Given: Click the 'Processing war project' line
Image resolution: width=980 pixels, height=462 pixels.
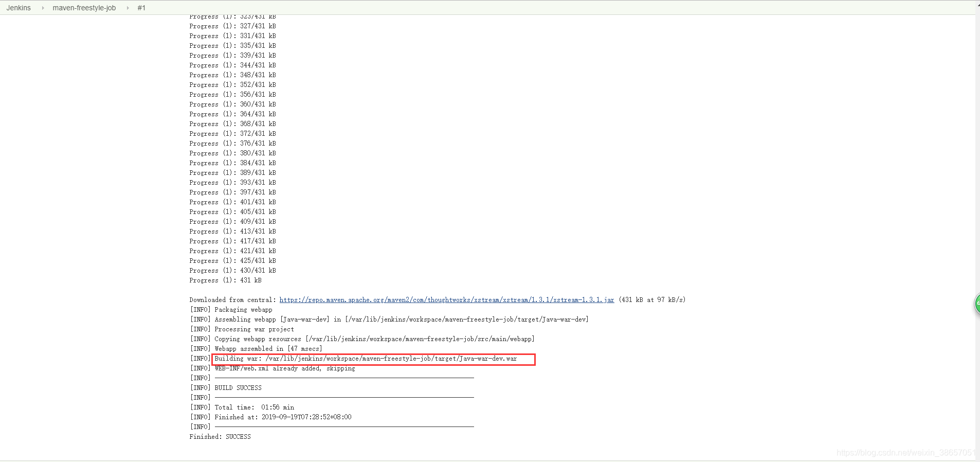Looking at the screenshot, I should (242, 329).
